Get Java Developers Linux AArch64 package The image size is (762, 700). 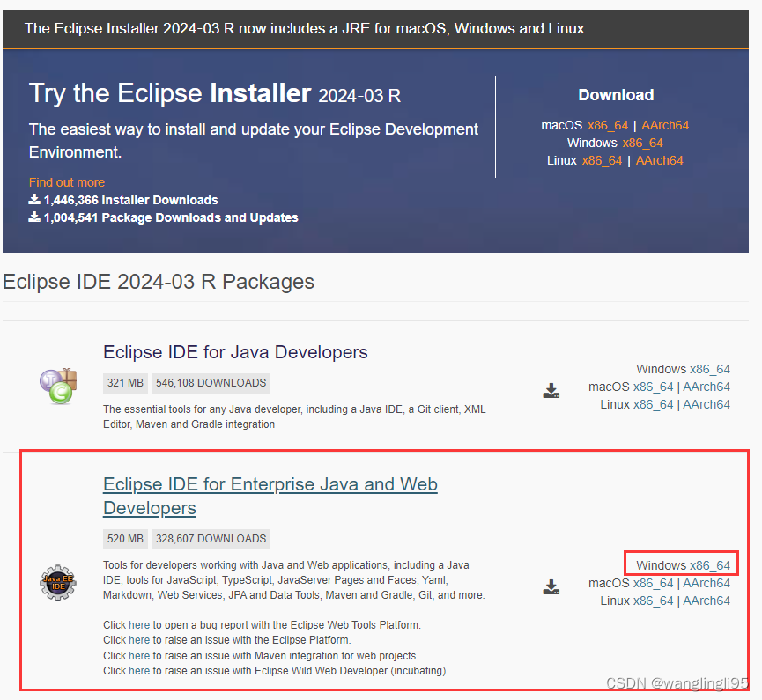click(707, 404)
